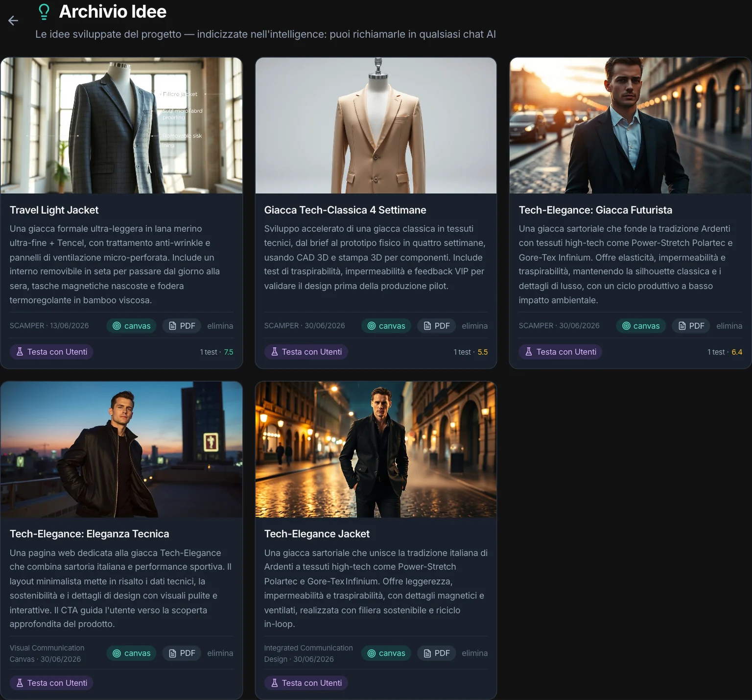Download PDF of Giacca Tech-Classica 4 Settimane

pyautogui.click(x=436, y=326)
